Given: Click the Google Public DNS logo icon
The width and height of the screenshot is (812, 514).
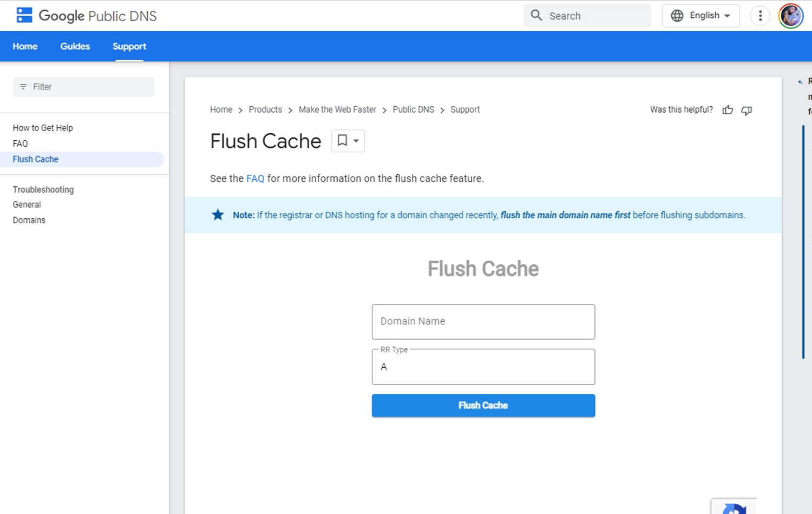Looking at the screenshot, I should pyautogui.click(x=24, y=15).
